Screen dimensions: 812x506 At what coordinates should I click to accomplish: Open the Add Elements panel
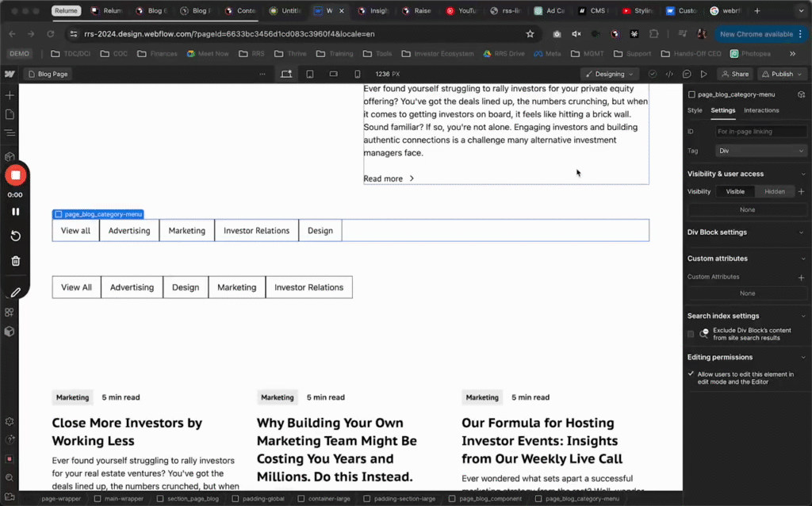pos(10,95)
